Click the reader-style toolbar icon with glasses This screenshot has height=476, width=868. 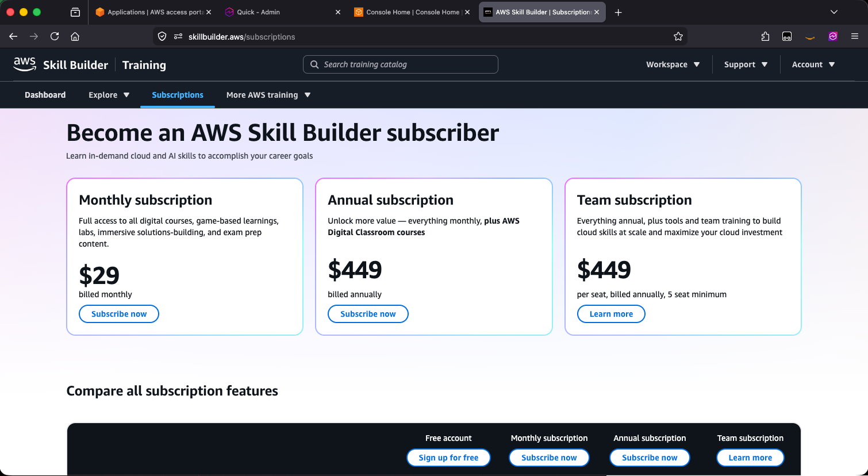[x=787, y=36]
